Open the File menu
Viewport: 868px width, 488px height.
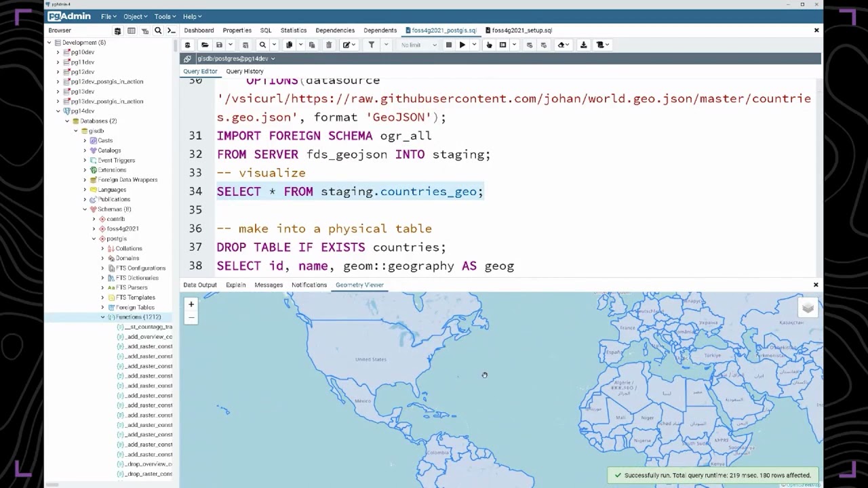tap(108, 16)
